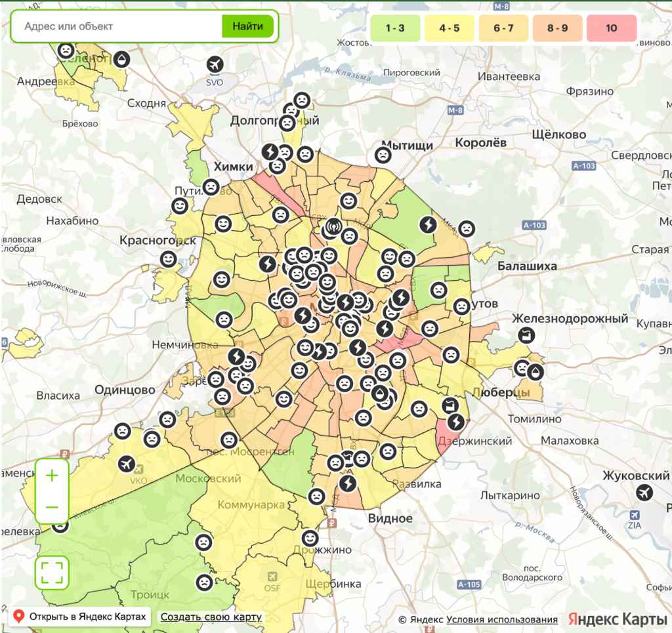Click the lightning marker above Химки

(269, 152)
